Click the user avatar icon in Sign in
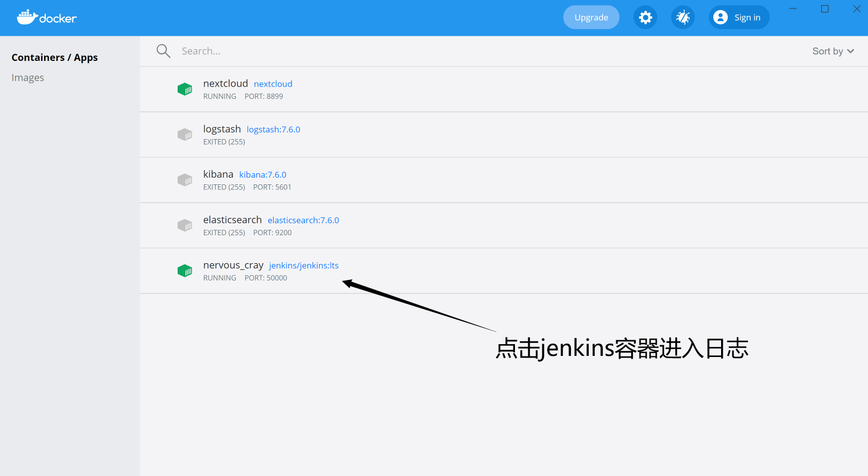Image resolution: width=868 pixels, height=476 pixels. [721, 17]
